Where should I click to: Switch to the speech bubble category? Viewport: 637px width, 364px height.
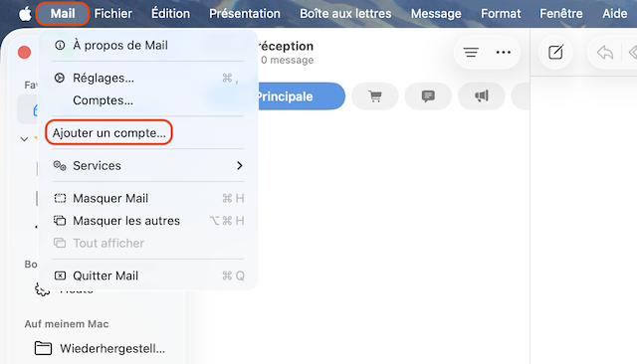click(x=428, y=96)
